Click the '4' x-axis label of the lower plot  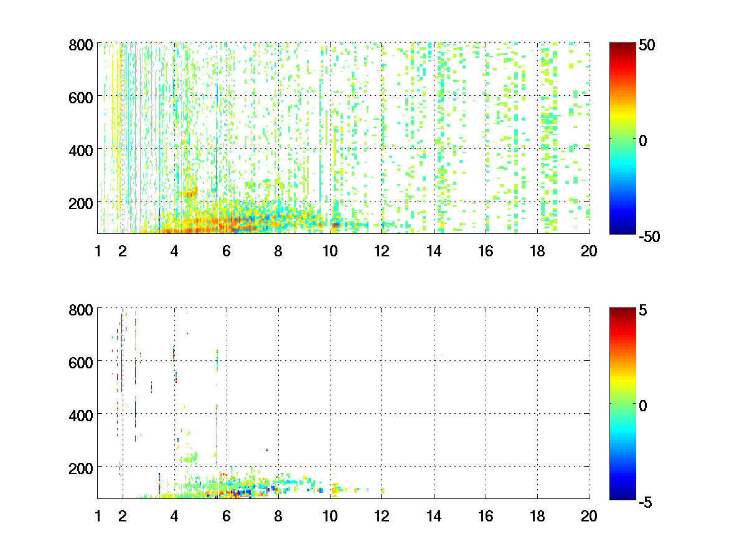(174, 516)
